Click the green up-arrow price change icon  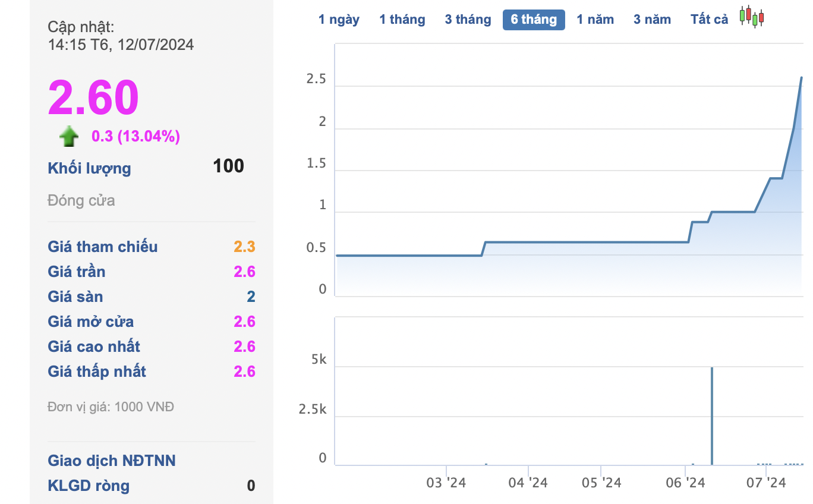[x=69, y=136]
